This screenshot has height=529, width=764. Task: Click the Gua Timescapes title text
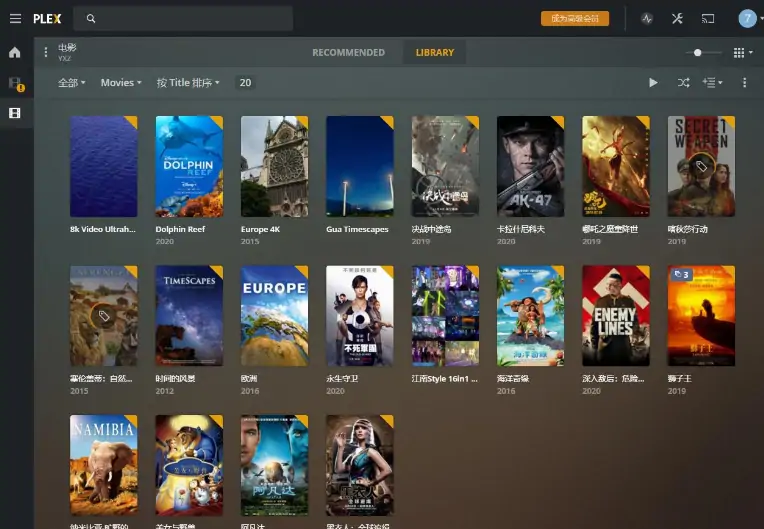point(357,229)
